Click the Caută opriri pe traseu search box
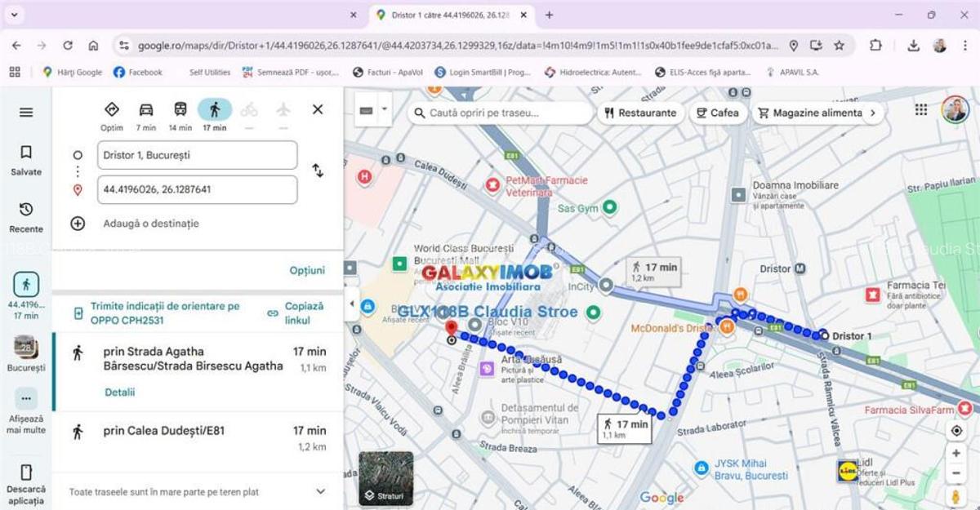The image size is (980, 510). (500, 113)
